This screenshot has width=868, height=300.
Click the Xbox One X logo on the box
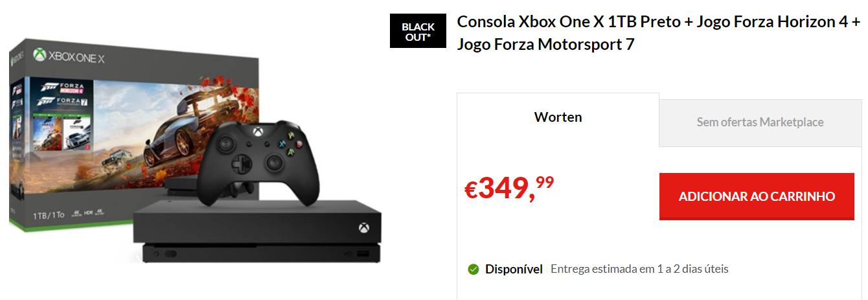pyautogui.click(x=69, y=58)
